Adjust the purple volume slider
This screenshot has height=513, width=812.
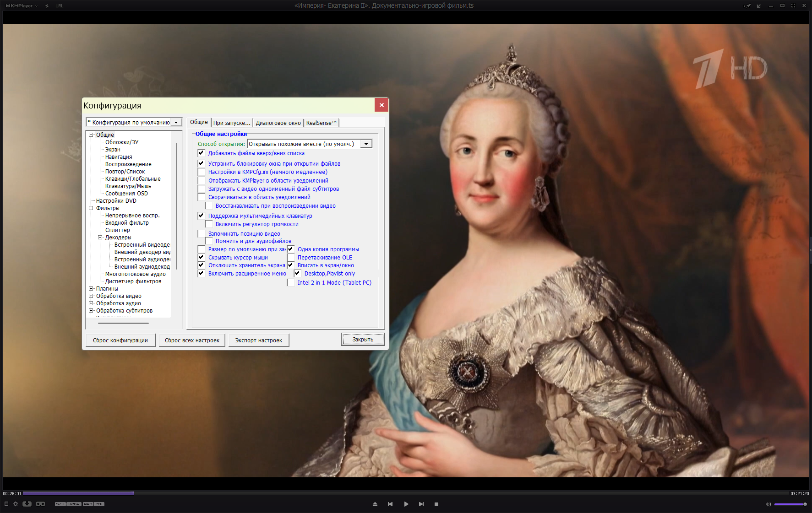click(x=790, y=504)
